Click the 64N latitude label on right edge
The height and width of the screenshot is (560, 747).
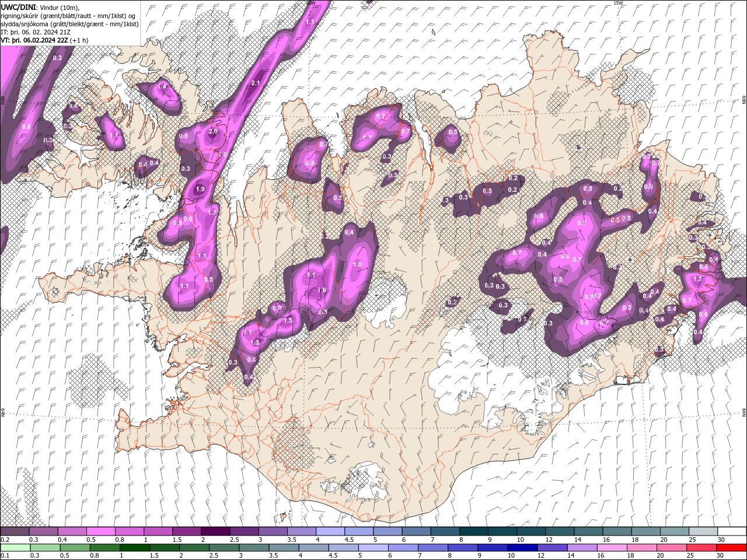point(743,412)
